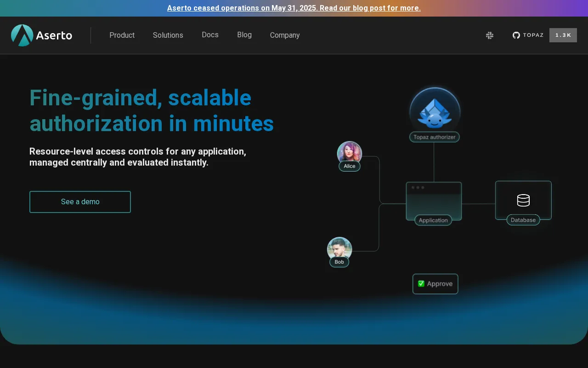Viewport: 588px width, 368px height.
Task: Open the Slack community icon
Action: point(490,35)
